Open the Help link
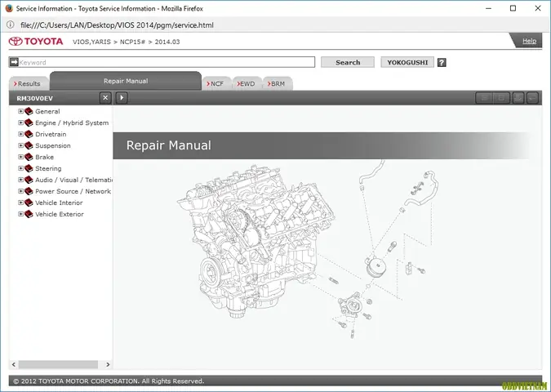The image size is (551, 392). (x=529, y=41)
